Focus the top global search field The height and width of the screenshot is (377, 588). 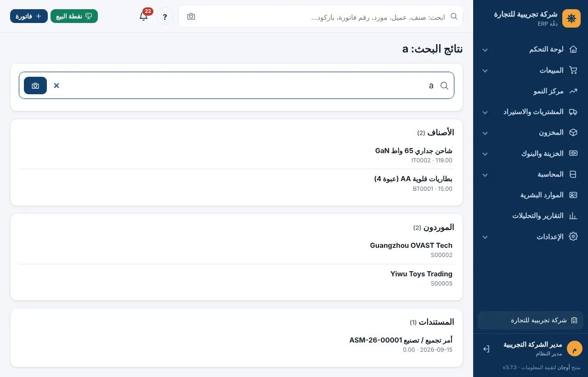tap(321, 17)
